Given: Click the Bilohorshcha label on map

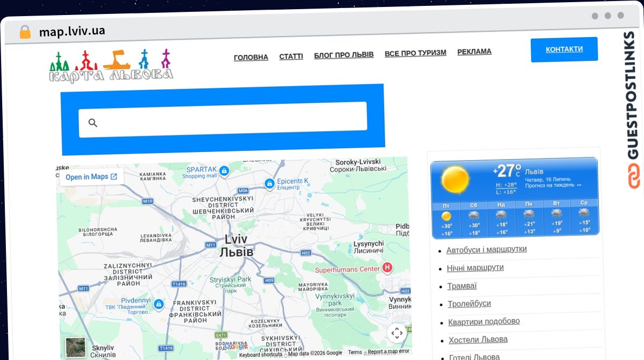Looking at the screenshot, I should tap(97, 232).
